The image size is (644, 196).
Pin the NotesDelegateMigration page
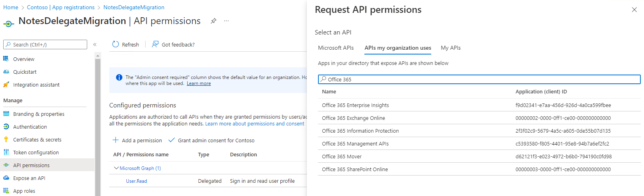pos(214,21)
